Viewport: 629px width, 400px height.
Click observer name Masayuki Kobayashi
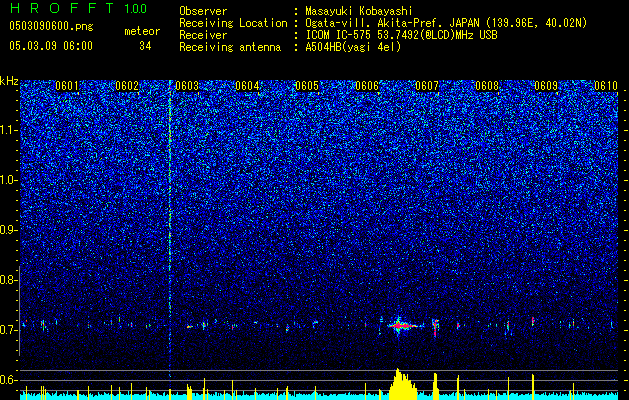[359, 11]
